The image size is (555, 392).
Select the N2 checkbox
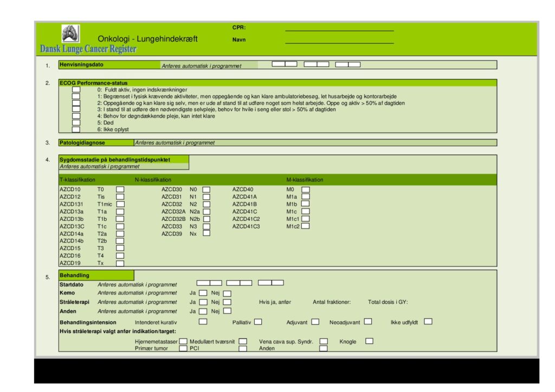[x=206, y=204]
